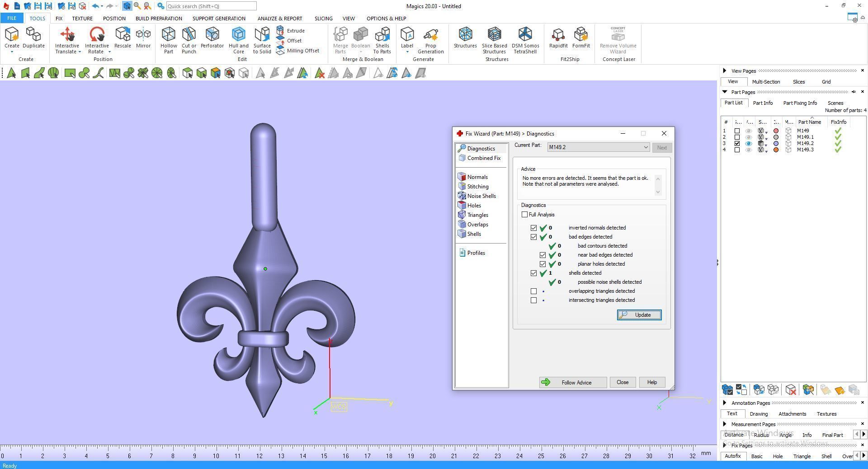Switch to ANALYZE & REPORT tab
868x469 pixels.
pos(280,19)
